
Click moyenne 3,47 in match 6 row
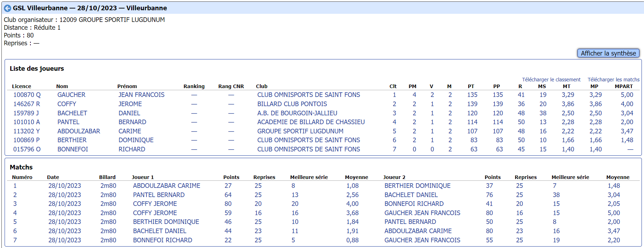tap(614, 231)
